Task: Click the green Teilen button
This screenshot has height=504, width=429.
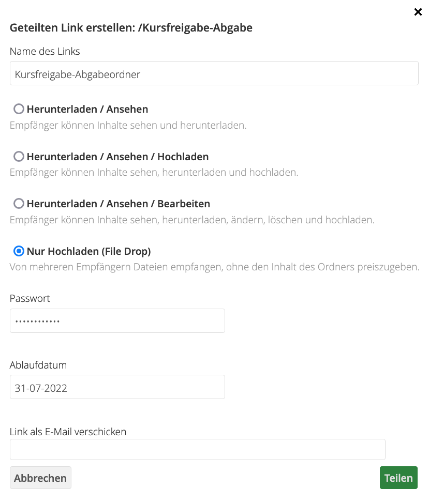Action: (398, 477)
